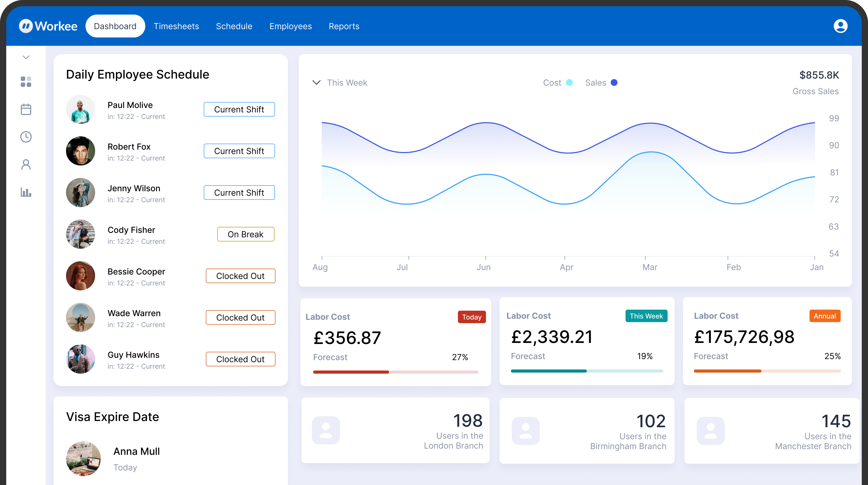Open the person icon in sidebar
The height and width of the screenshot is (485, 868).
click(26, 165)
